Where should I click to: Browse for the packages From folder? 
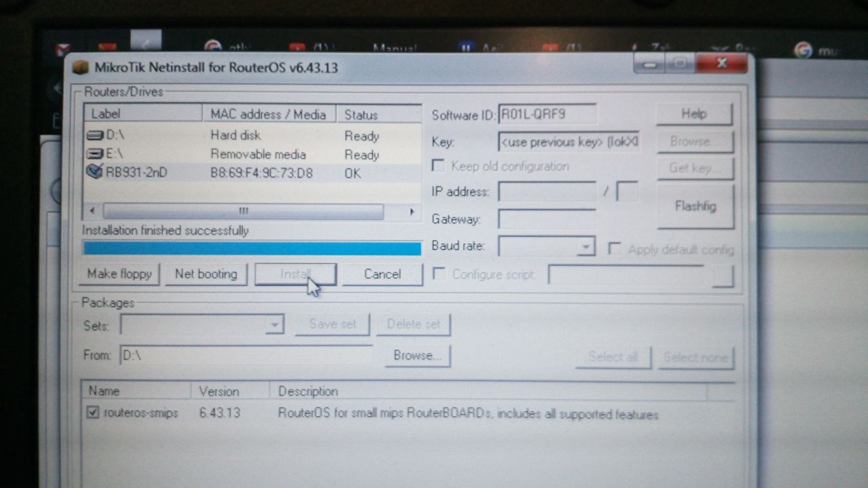[x=418, y=355]
